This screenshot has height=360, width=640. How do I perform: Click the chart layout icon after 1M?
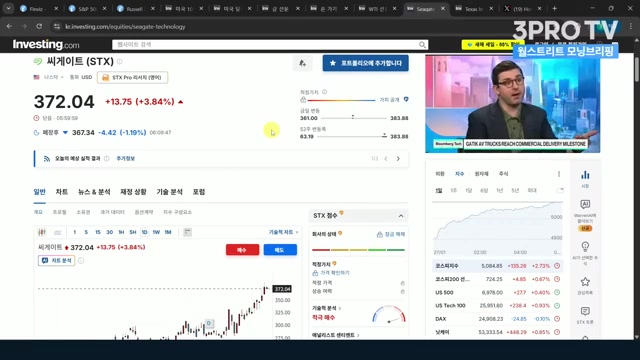click(x=187, y=232)
